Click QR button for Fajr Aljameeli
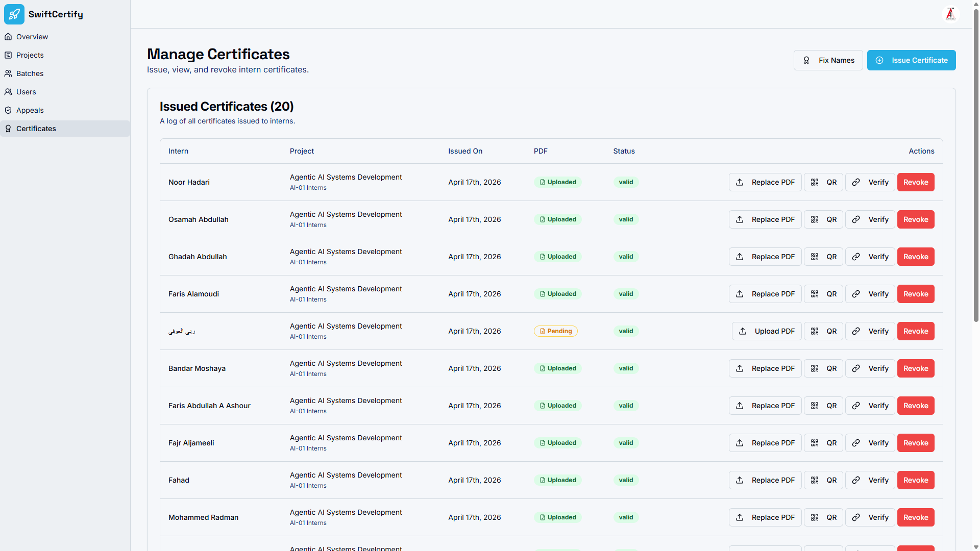The image size is (980, 551). (x=823, y=443)
